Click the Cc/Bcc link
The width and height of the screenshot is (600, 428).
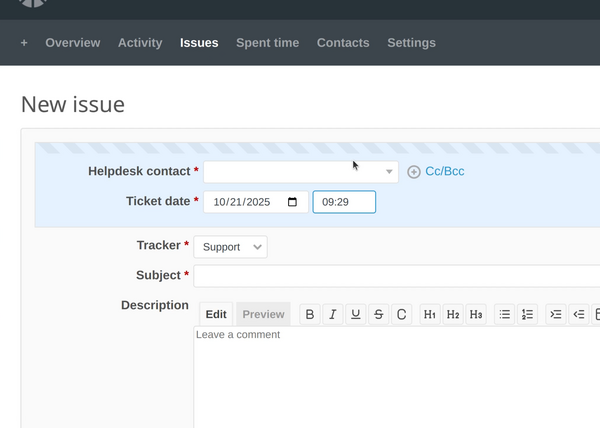tap(444, 172)
